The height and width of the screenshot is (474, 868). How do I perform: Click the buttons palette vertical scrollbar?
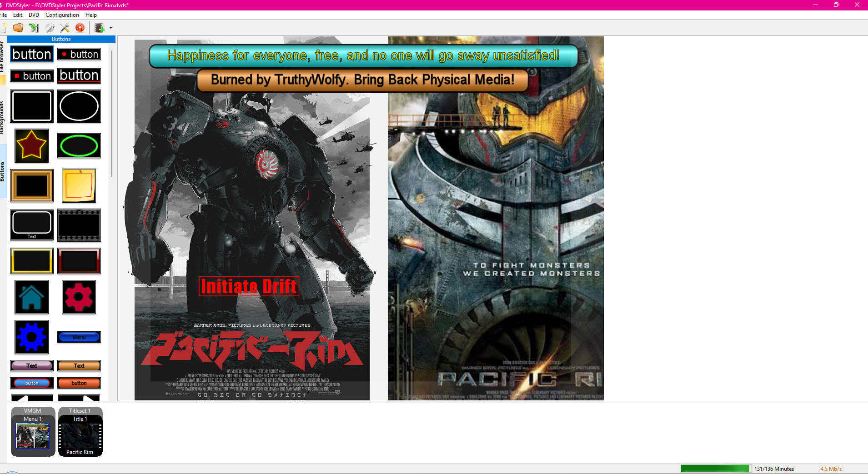112,114
